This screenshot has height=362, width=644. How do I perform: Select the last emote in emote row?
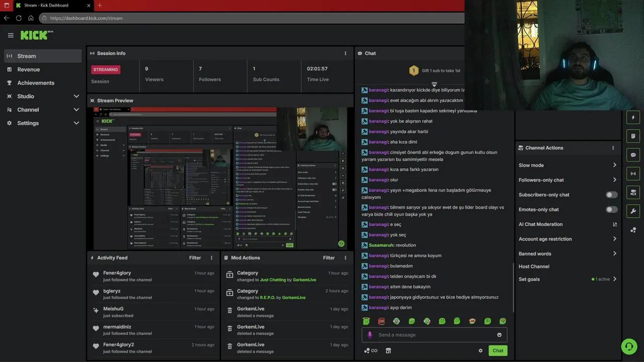503,321
